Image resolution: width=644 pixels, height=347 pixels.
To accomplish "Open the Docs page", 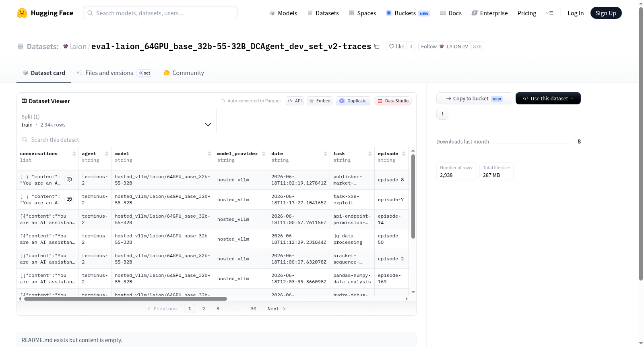I will click(450, 13).
